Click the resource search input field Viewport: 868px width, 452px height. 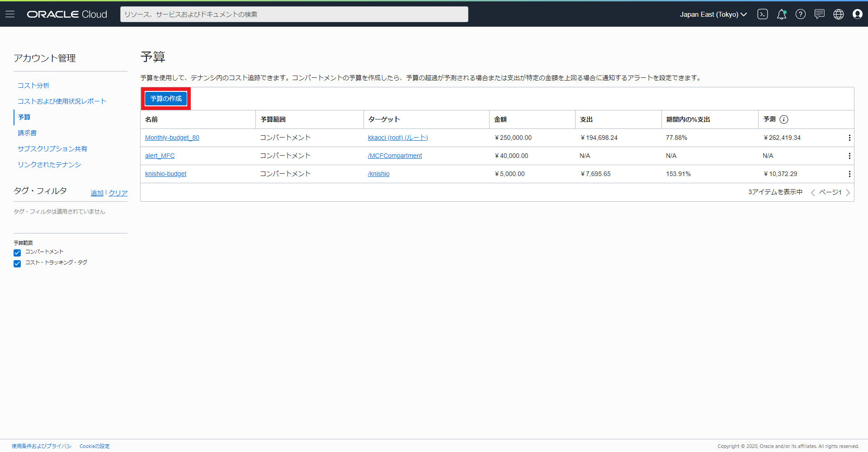coord(294,14)
